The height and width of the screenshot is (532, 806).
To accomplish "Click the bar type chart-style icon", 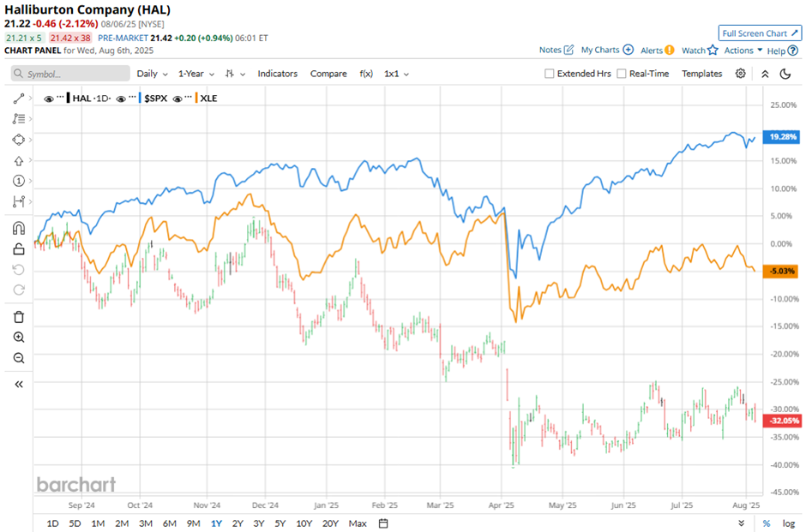I will (x=229, y=74).
